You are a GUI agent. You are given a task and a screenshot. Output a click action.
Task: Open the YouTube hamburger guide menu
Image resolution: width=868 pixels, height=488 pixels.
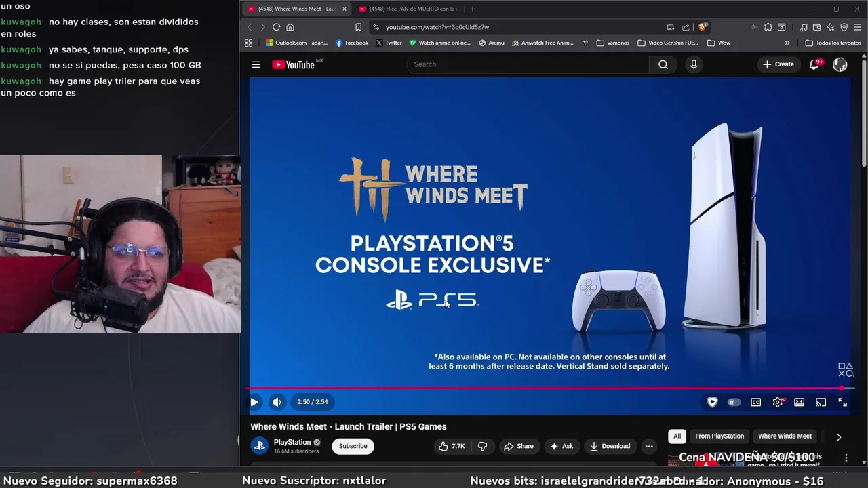[256, 64]
